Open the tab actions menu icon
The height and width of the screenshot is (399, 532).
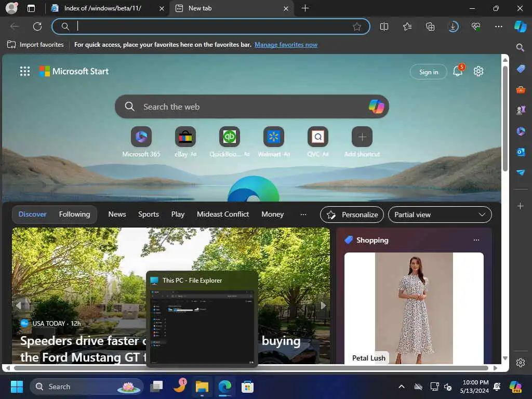pyautogui.click(x=31, y=8)
